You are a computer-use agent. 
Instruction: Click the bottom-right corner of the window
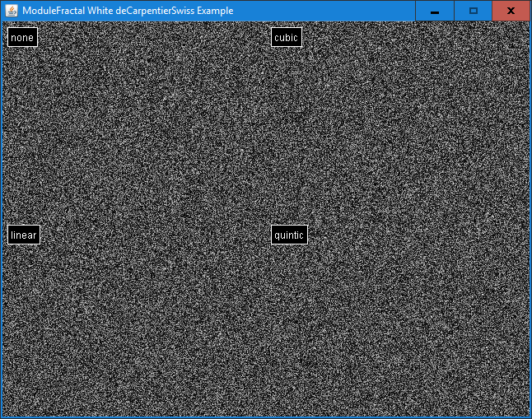pos(530,417)
